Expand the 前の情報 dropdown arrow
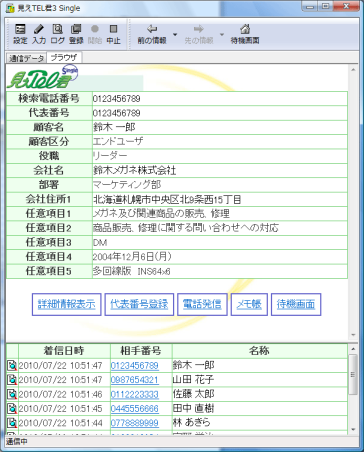The width and height of the screenshot is (364, 452). [175, 34]
